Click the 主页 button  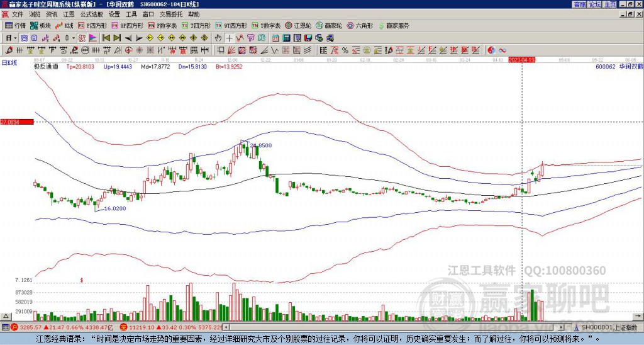click(x=609, y=4)
